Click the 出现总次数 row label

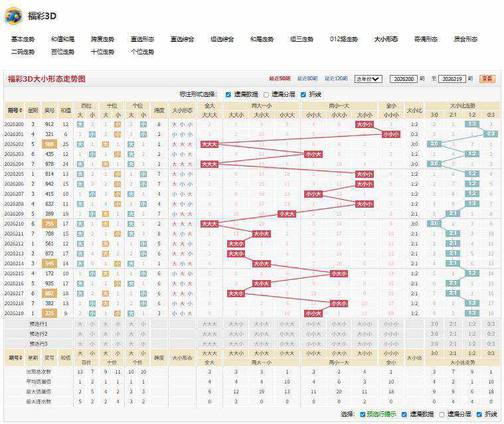coord(39,372)
